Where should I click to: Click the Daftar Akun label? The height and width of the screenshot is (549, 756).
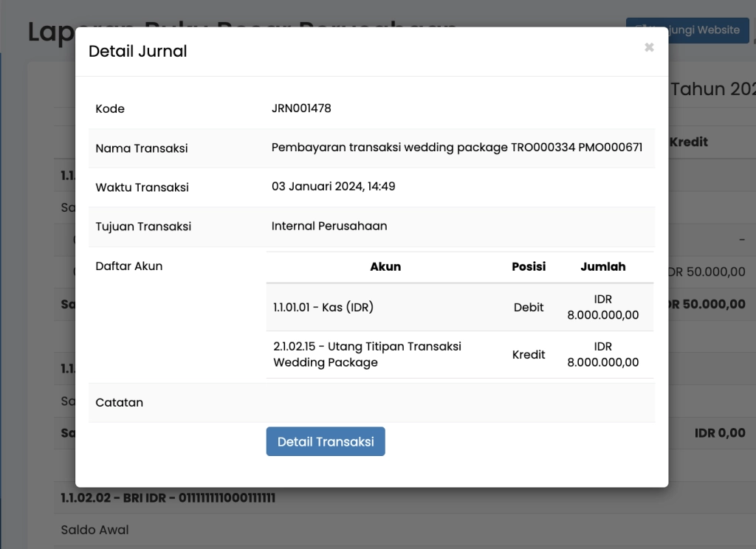click(x=129, y=266)
